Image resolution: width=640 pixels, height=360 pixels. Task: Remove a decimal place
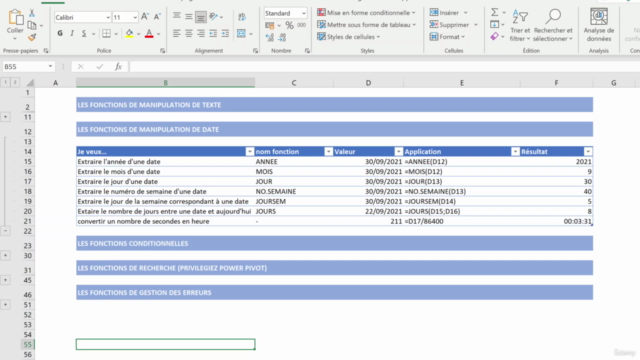tap(282, 38)
